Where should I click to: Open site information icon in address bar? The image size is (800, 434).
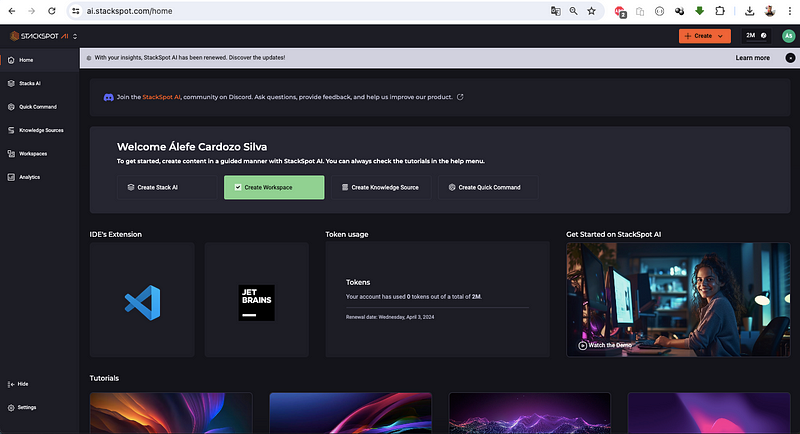tap(76, 11)
